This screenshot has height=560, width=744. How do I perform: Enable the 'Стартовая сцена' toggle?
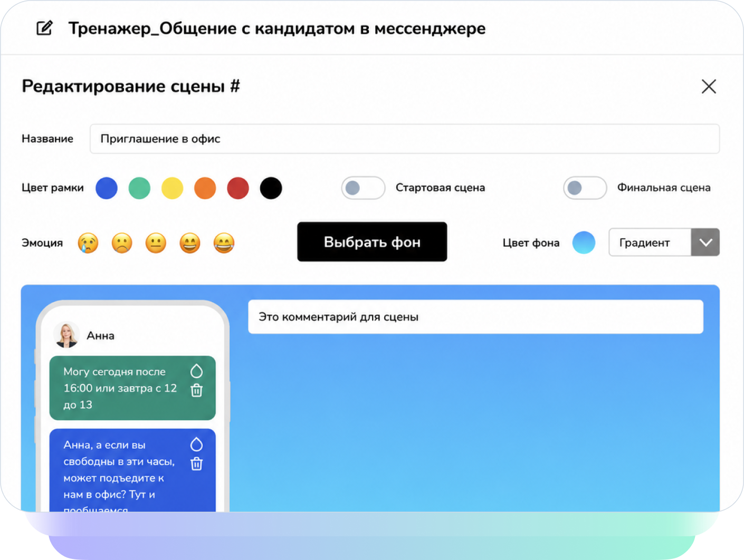pyautogui.click(x=363, y=188)
